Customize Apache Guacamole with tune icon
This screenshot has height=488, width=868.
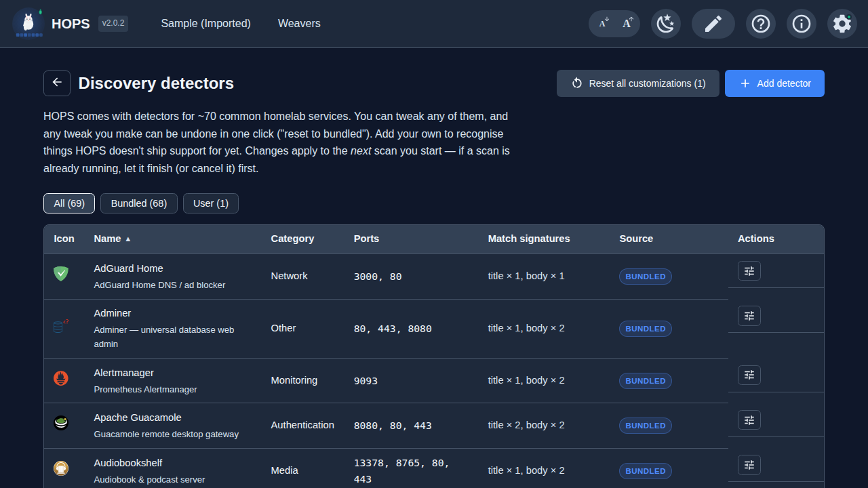[749, 420]
